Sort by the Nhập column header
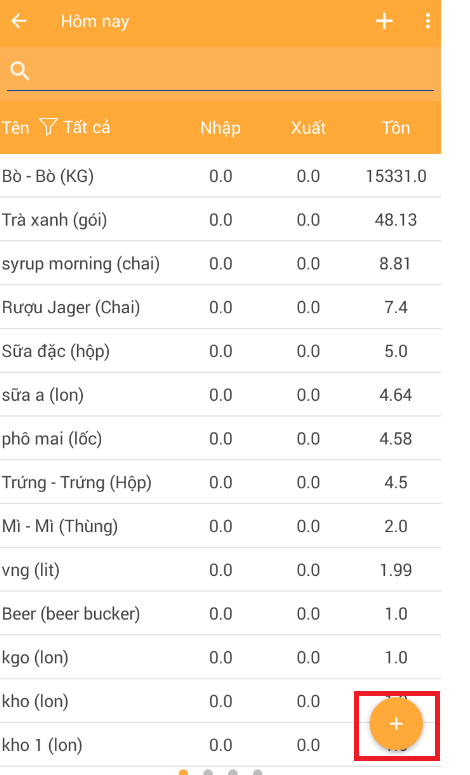Image resolution: width=470 pixels, height=775 pixels. click(x=220, y=128)
